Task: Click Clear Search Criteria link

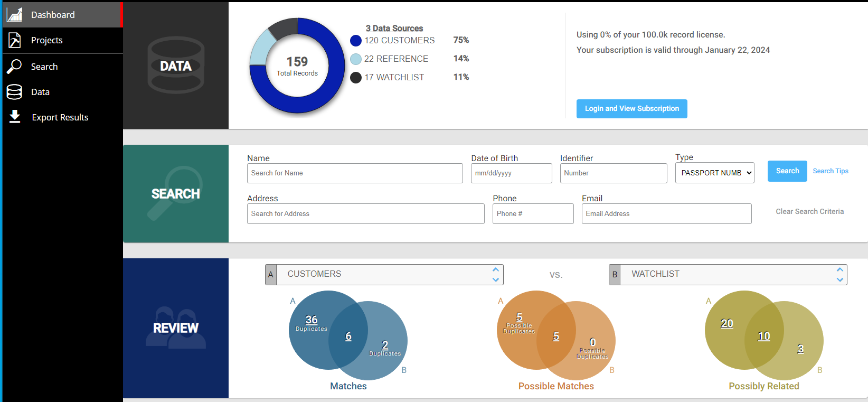Action: (809, 211)
